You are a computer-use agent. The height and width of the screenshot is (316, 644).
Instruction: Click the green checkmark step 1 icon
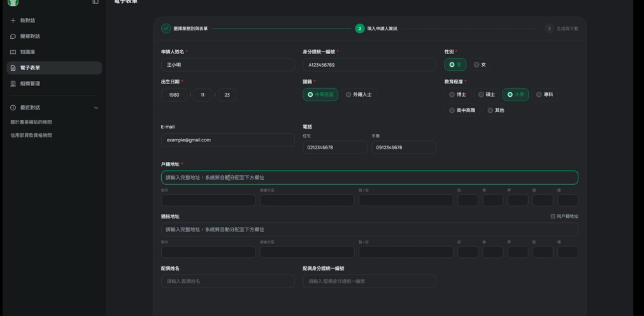pyautogui.click(x=166, y=29)
